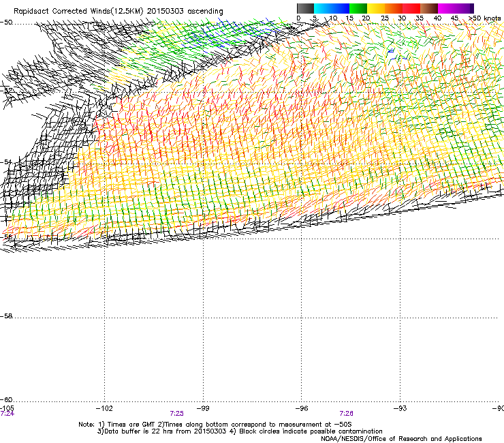
Task: Click the -60 latitude axis label
Action: [6, 400]
